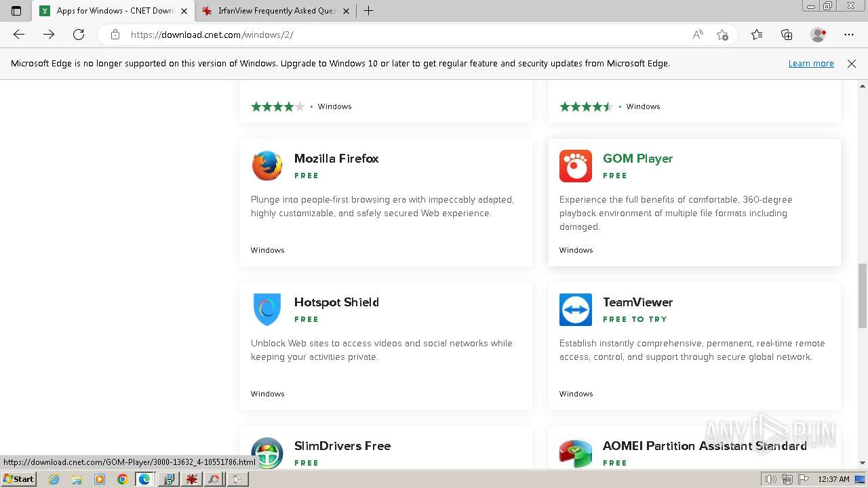Viewport: 868px width, 488px height.
Task: Open the Mozilla Firefox title link
Action: 336,159
